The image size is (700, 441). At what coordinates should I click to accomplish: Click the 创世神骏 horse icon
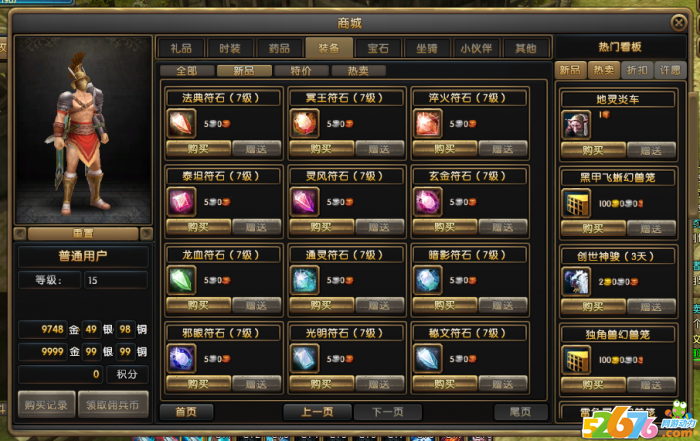click(576, 282)
